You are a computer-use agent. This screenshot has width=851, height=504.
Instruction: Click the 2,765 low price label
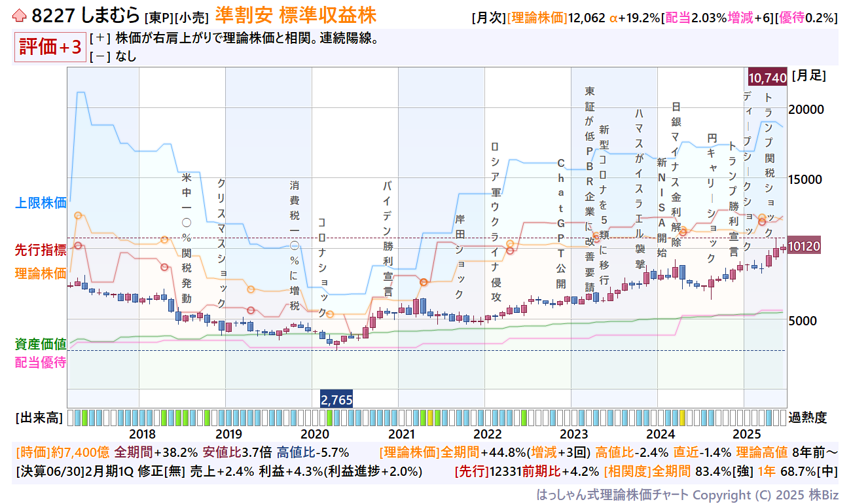coord(336,399)
